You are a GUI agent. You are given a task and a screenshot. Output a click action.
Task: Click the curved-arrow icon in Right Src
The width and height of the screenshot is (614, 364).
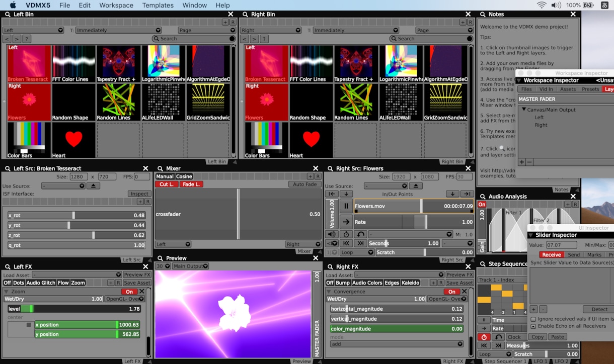360,234
